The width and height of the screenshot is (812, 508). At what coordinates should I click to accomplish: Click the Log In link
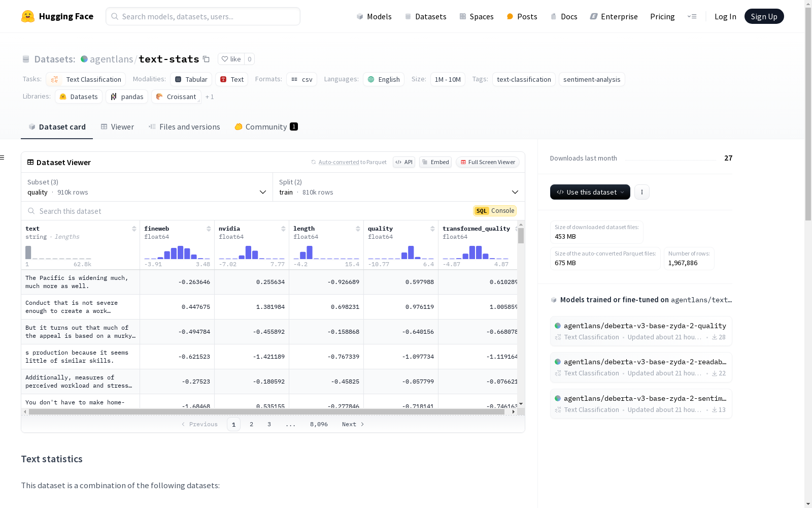[725, 16]
